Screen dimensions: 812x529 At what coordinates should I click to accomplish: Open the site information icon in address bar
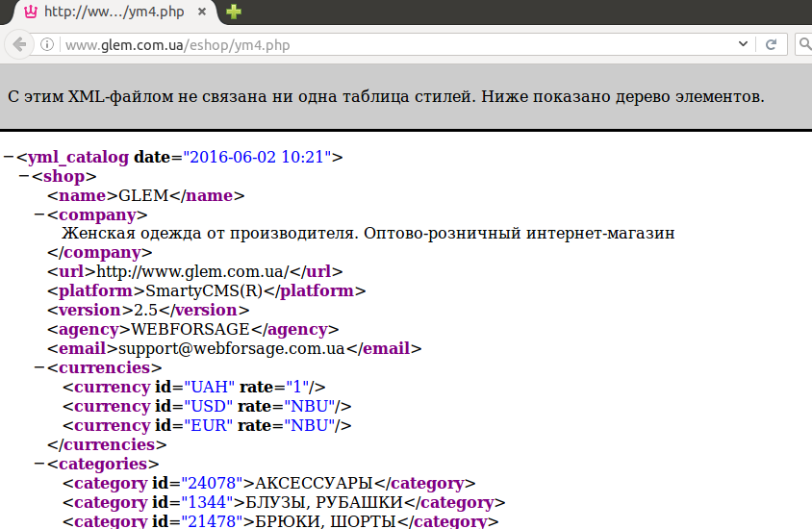[x=47, y=45]
